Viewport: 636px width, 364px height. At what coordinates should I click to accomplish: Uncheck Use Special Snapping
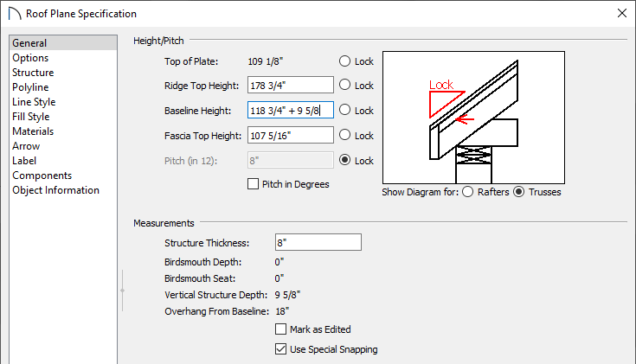pyautogui.click(x=280, y=349)
